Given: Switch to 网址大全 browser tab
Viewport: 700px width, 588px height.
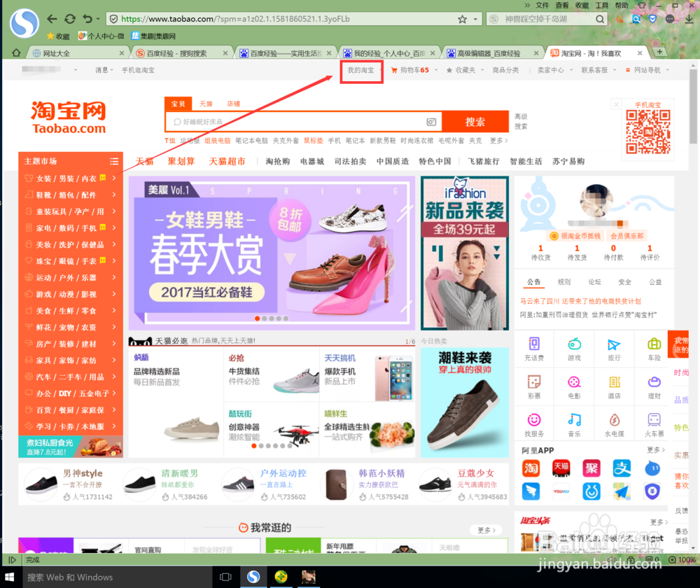Looking at the screenshot, I should tap(77, 53).
